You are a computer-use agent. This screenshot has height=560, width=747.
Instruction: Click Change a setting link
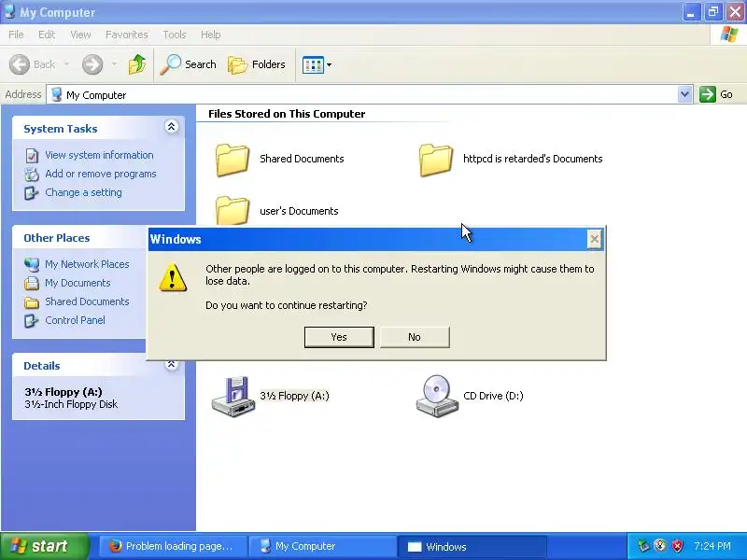click(x=83, y=192)
